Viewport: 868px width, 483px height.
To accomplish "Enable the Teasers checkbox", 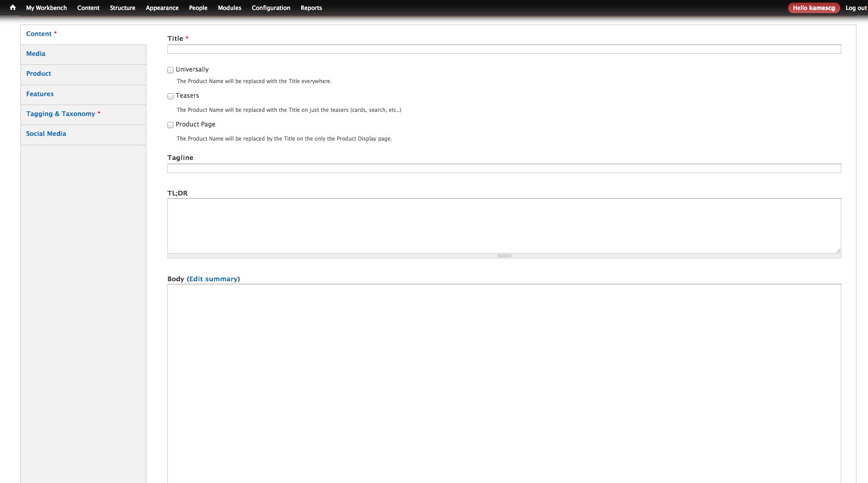I will (x=170, y=96).
